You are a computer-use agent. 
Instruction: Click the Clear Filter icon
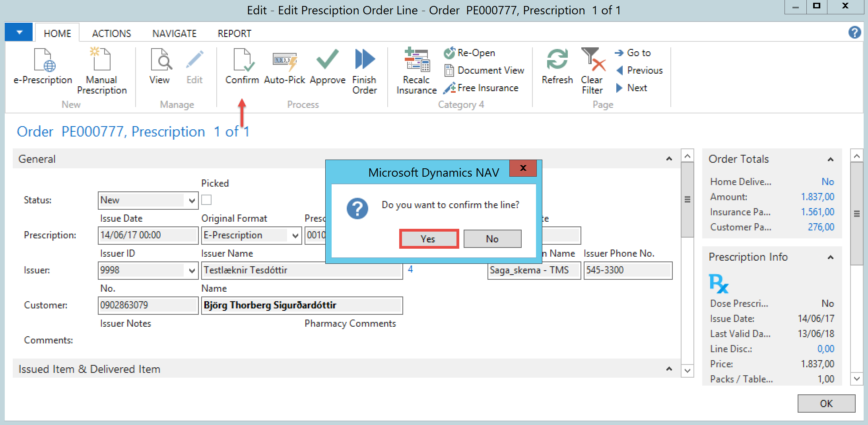pyautogui.click(x=592, y=60)
